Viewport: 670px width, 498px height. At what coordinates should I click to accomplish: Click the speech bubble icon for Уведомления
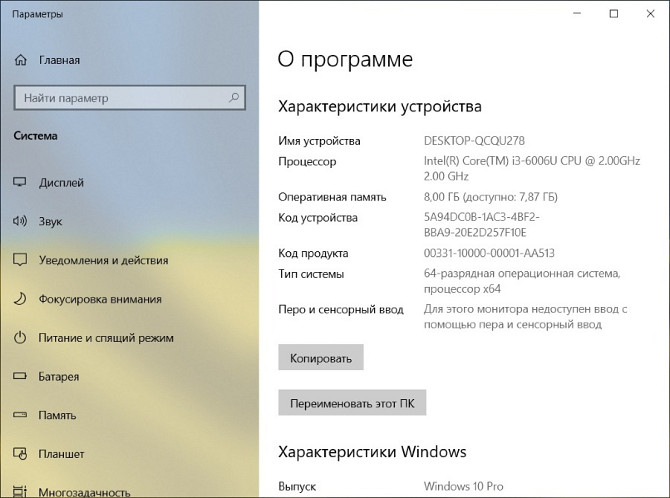(20, 259)
